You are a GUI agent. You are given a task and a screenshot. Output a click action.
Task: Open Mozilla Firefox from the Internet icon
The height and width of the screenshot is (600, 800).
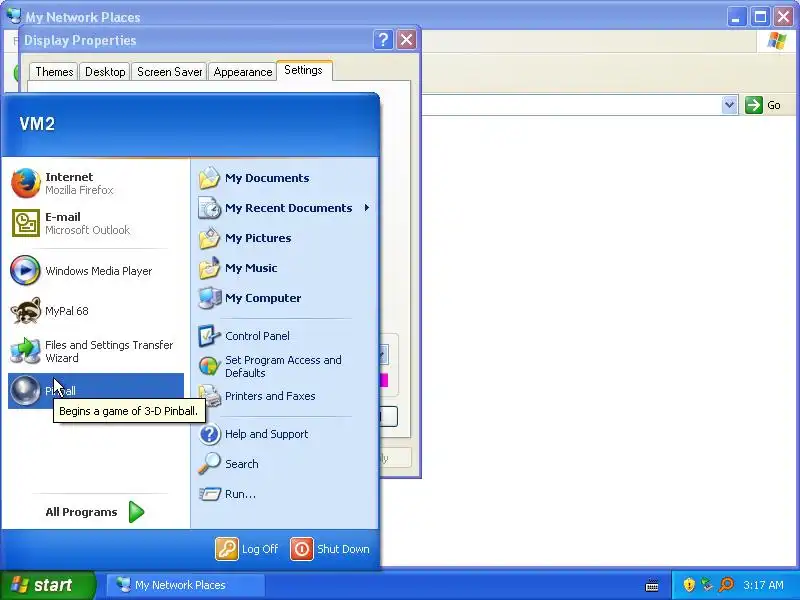tap(26, 183)
